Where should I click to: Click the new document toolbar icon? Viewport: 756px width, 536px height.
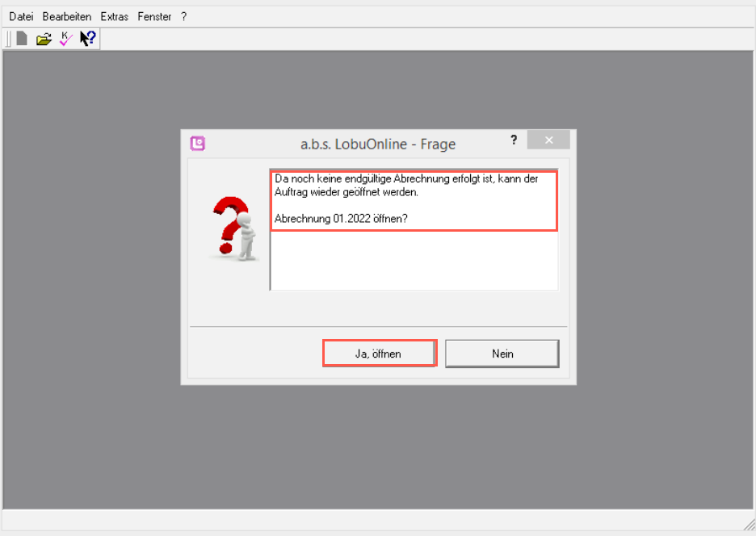[x=23, y=38]
